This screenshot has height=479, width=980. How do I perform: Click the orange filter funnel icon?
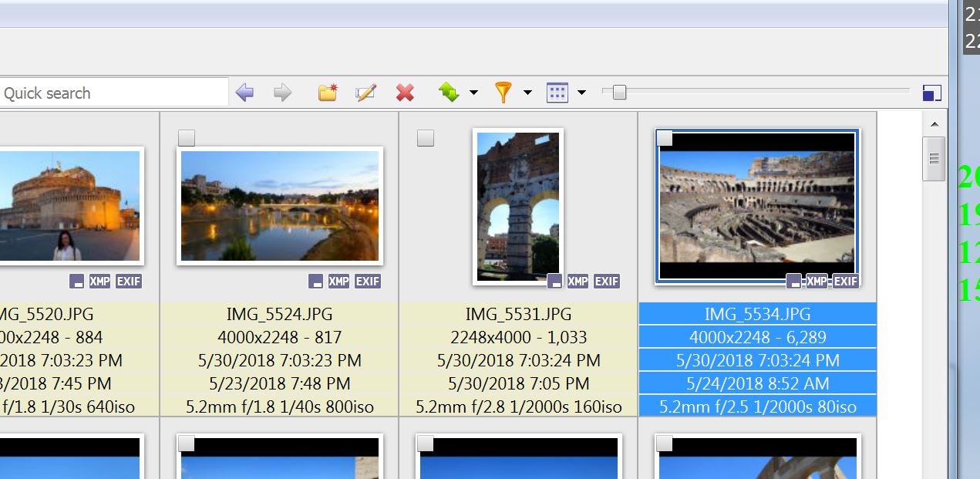(503, 93)
